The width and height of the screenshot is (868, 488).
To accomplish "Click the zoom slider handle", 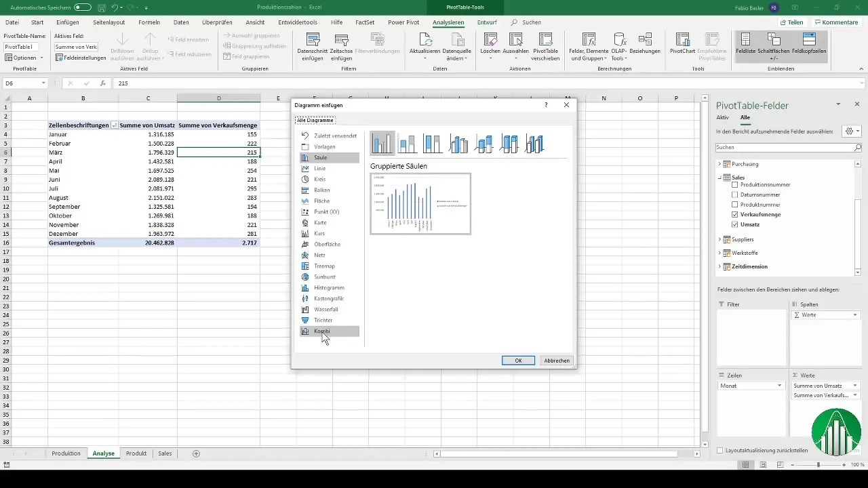I will pos(818,464).
